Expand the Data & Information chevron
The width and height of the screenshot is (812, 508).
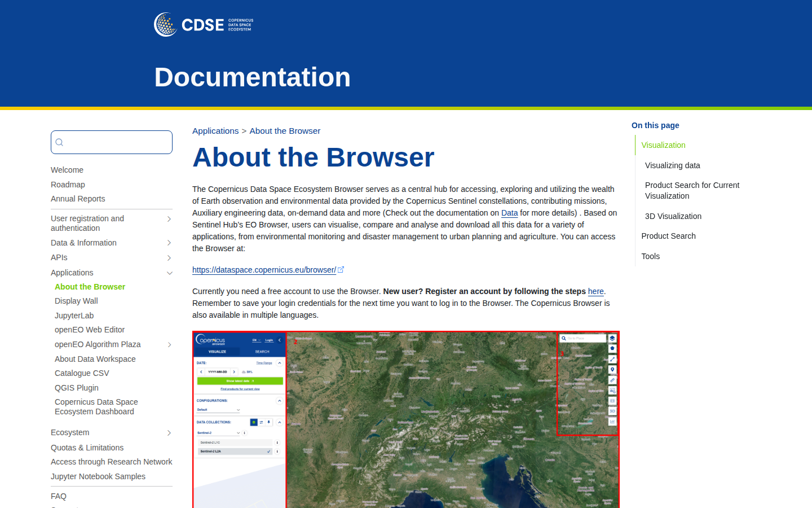point(169,243)
